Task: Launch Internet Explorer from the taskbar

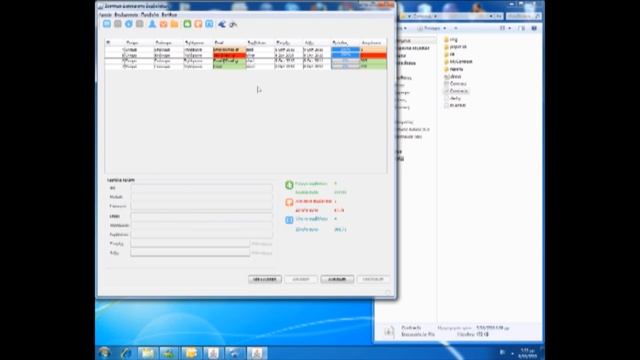Action: 126,353
